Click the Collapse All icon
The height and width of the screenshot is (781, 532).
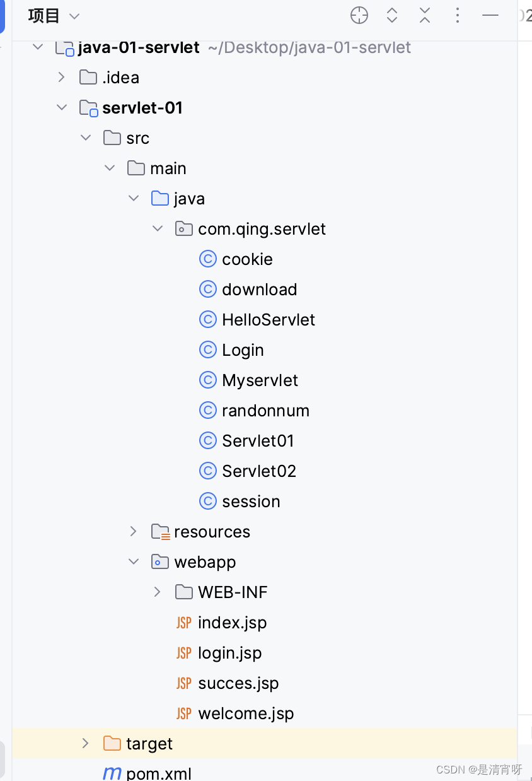pyautogui.click(x=424, y=15)
